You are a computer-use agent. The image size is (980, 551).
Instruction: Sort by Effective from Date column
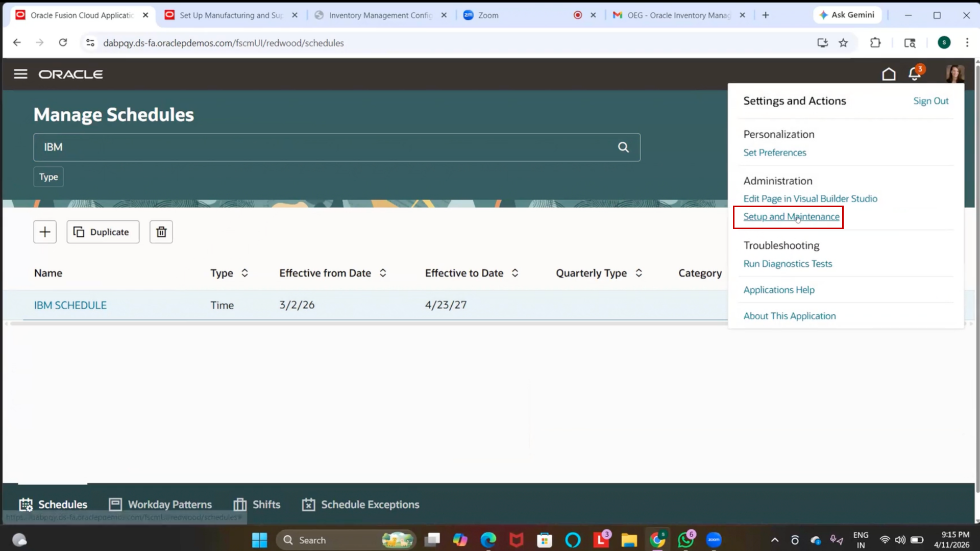[x=383, y=273]
